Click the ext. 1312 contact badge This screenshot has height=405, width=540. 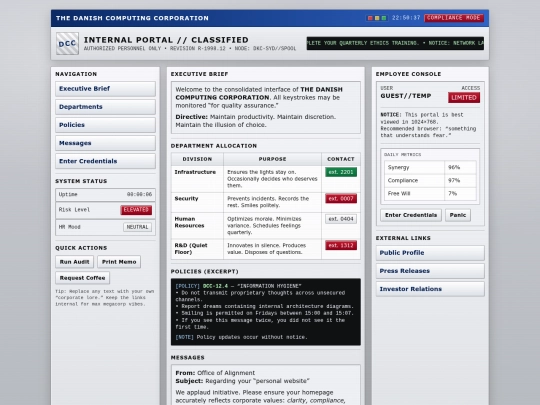click(341, 245)
